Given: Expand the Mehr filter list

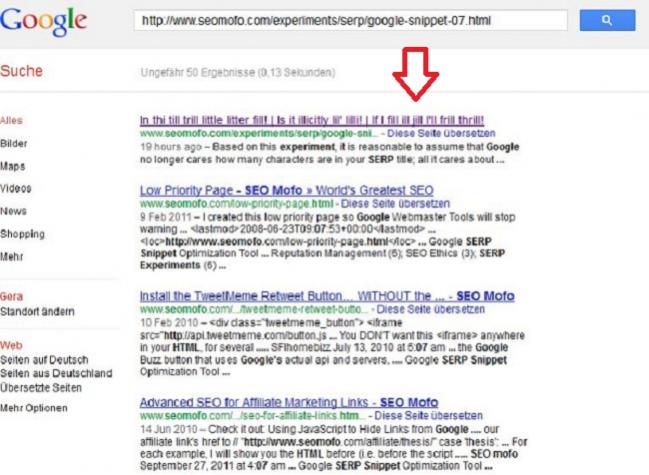Looking at the screenshot, I should point(12,257).
